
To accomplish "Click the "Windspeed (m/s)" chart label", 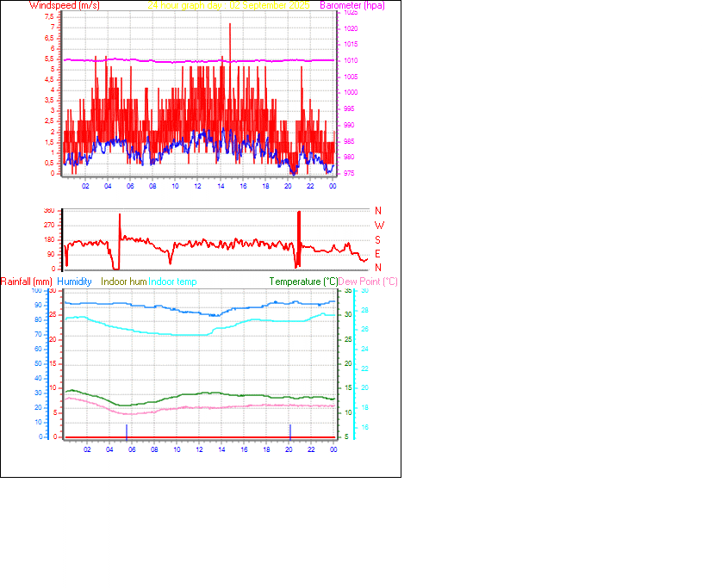I will coord(65,5).
